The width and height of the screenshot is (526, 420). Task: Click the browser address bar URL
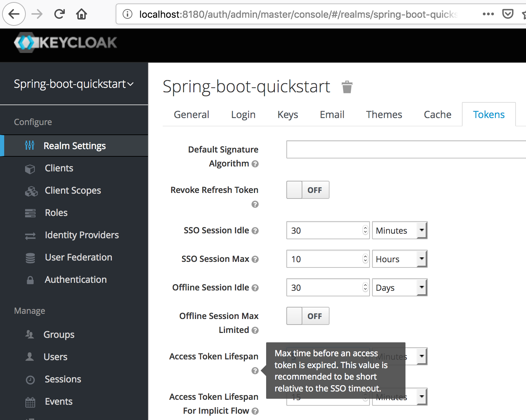coord(298,14)
